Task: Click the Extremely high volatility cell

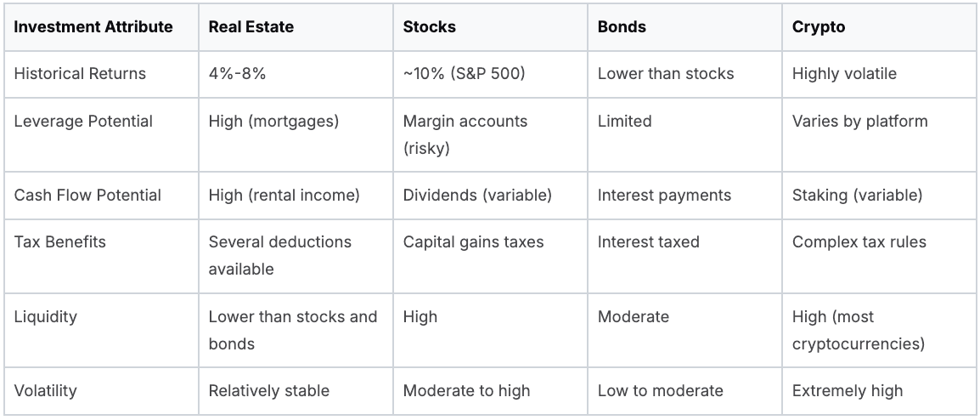Action: pyautogui.click(x=848, y=390)
